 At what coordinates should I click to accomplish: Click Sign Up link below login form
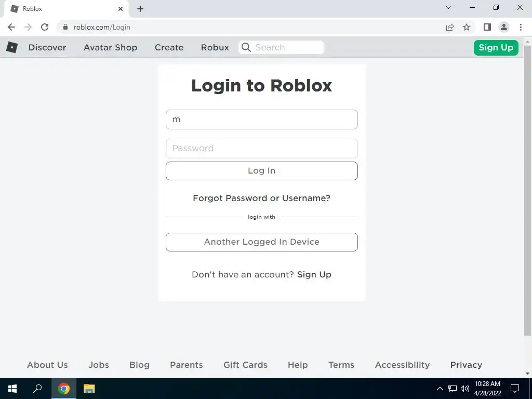[x=314, y=274]
